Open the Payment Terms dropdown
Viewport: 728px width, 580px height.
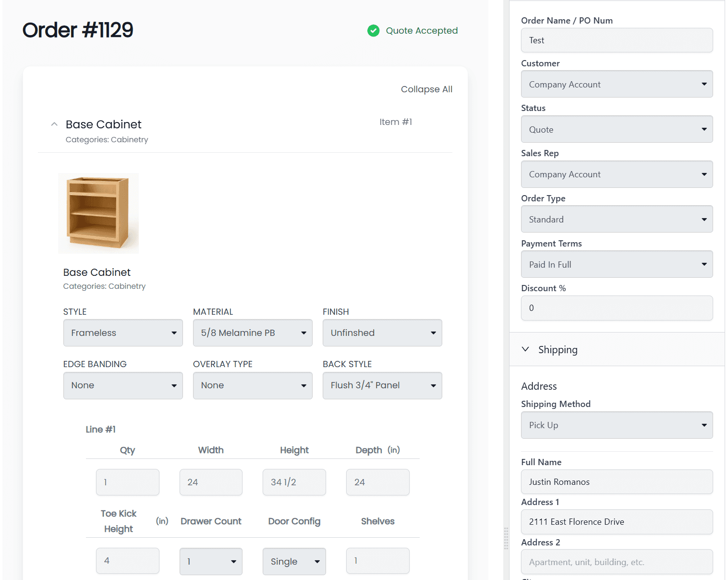(x=617, y=264)
